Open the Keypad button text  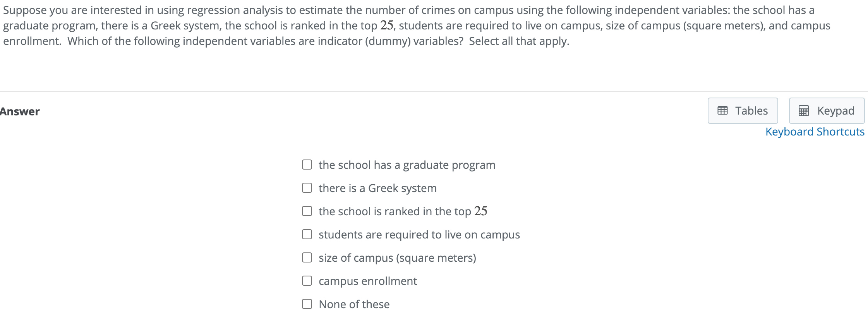(835, 111)
